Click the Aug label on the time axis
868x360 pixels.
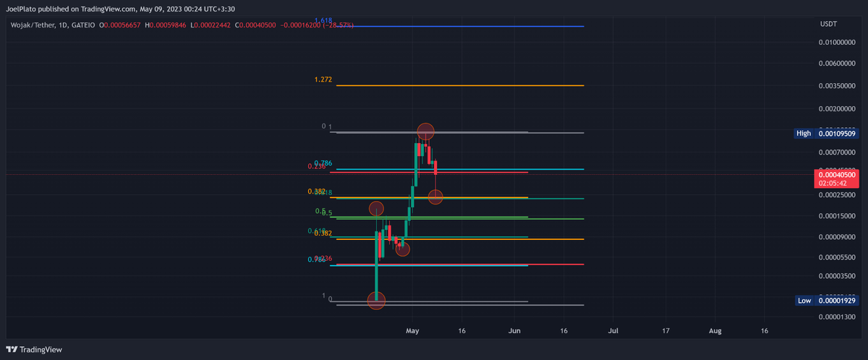[x=715, y=330]
